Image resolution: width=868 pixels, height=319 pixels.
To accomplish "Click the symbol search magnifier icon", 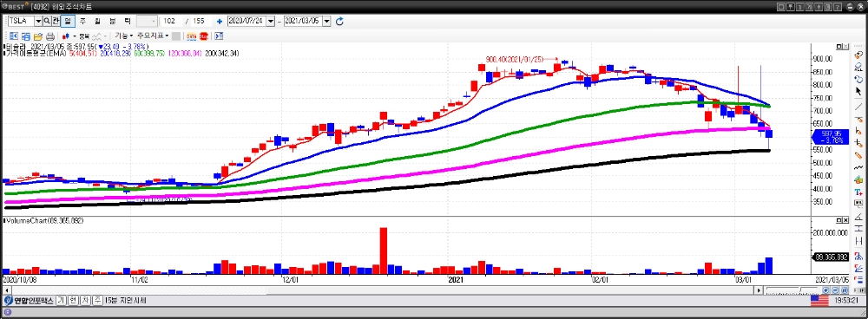I will click(47, 21).
